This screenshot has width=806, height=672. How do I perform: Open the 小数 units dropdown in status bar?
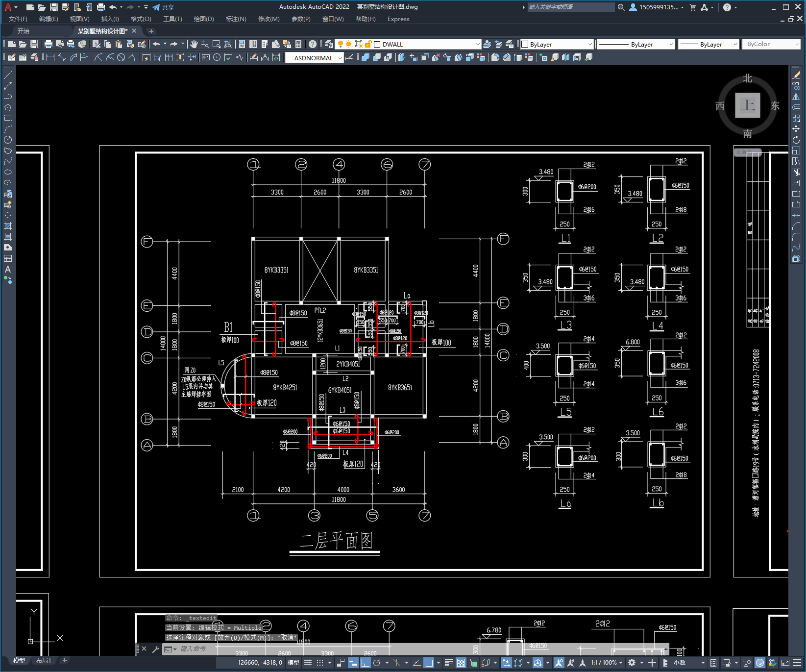(x=689, y=663)
